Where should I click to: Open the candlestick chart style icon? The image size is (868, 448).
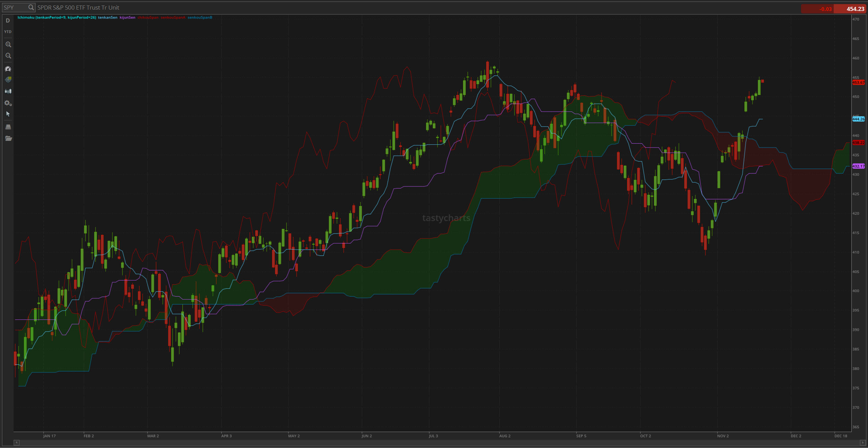pos(8,91)
